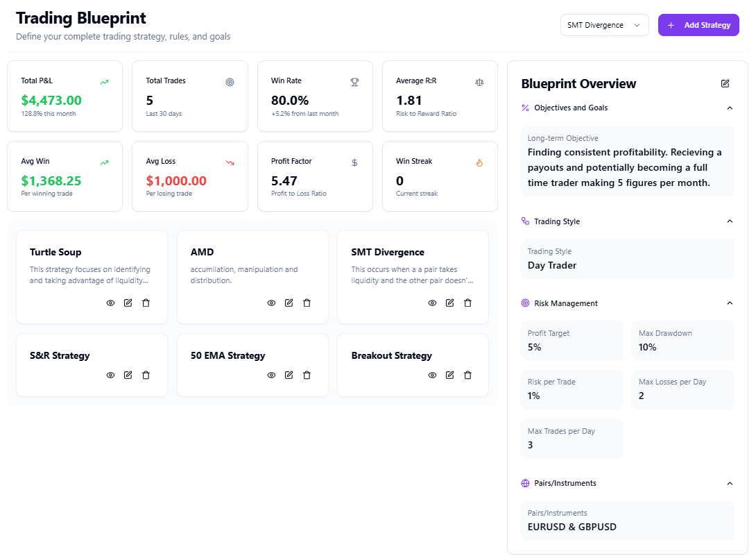
Task: Delete the S&R Strategy card
Action: (146, 375)
